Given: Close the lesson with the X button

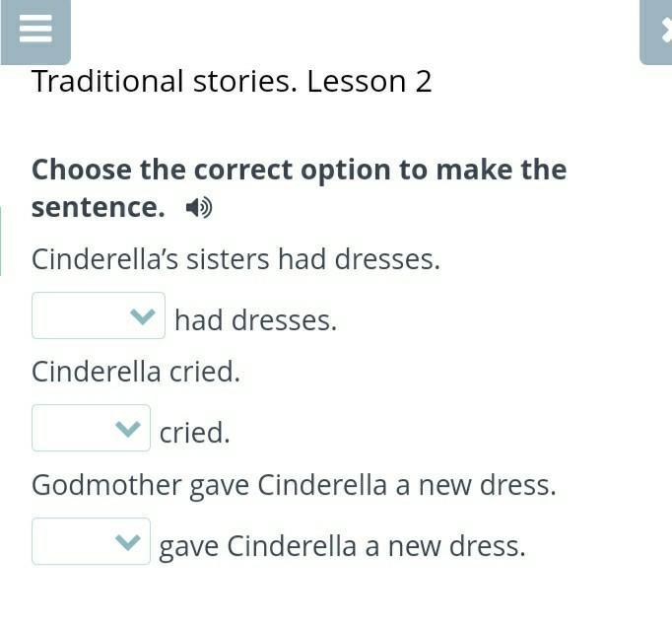Looking at the screenshot, I should [x=660, y=30].
